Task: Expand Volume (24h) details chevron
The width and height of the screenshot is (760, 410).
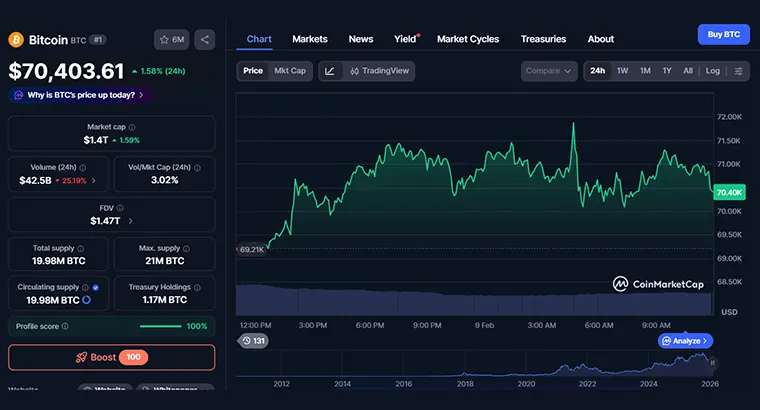Action: click(x=94, y=180)
